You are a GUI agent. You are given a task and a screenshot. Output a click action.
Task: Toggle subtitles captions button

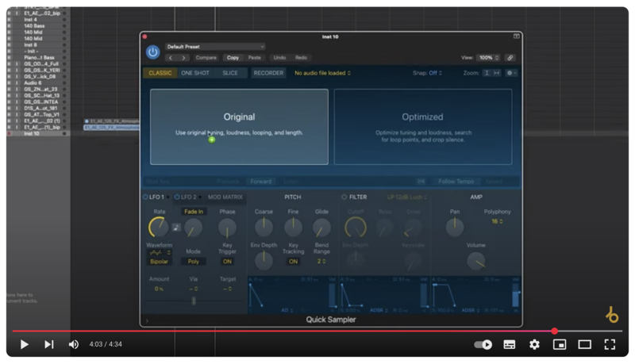510,345
